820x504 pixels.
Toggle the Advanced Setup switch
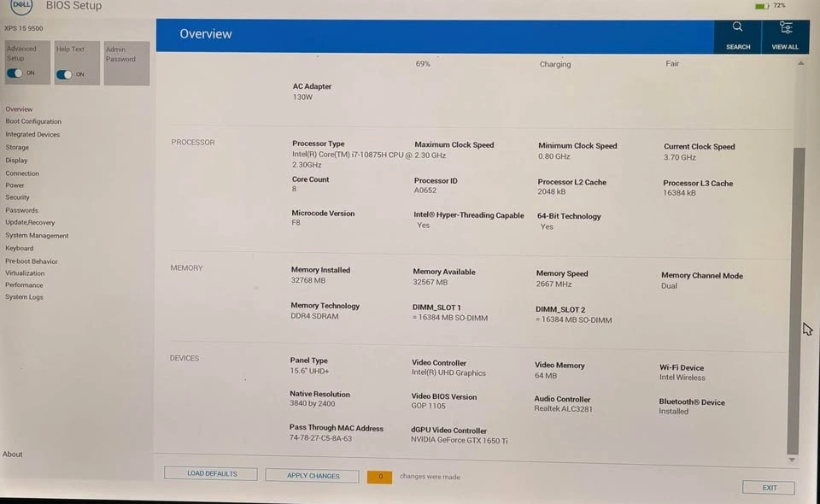coord(15,73)
